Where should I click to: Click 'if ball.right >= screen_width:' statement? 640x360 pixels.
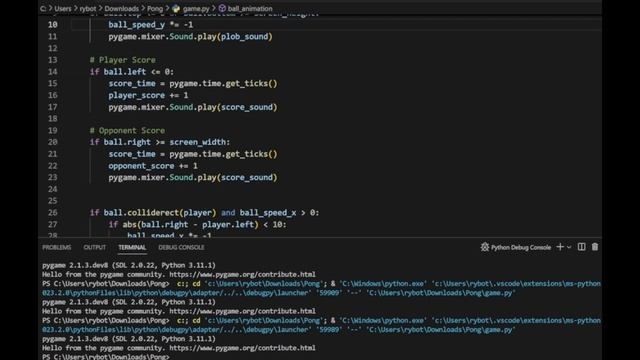pos(160,142)
